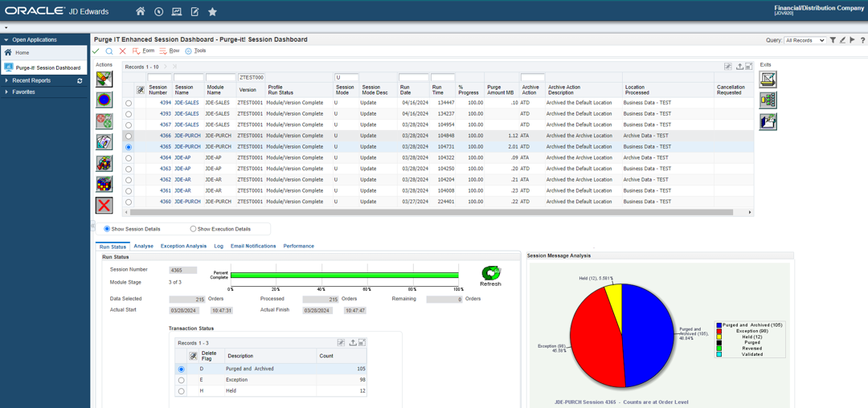Switch to the Exception Analysis tab
Viewport: 868px width, 408px height.
tap(183, 247)
